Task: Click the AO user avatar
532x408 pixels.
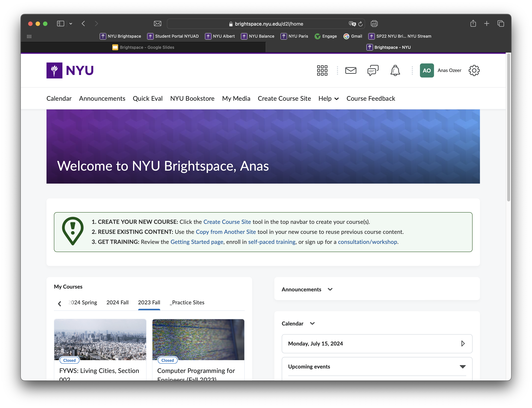Action: (427, 70)
